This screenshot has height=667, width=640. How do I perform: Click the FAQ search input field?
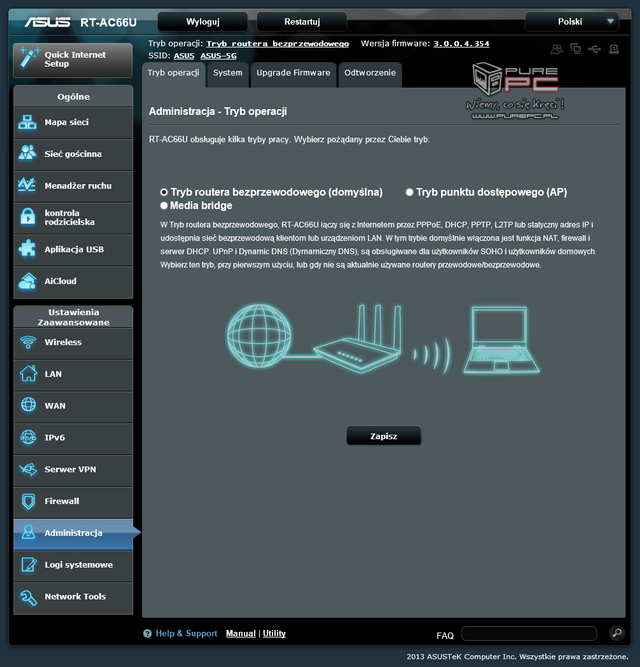pyautogui.click(x=529, y=633)
